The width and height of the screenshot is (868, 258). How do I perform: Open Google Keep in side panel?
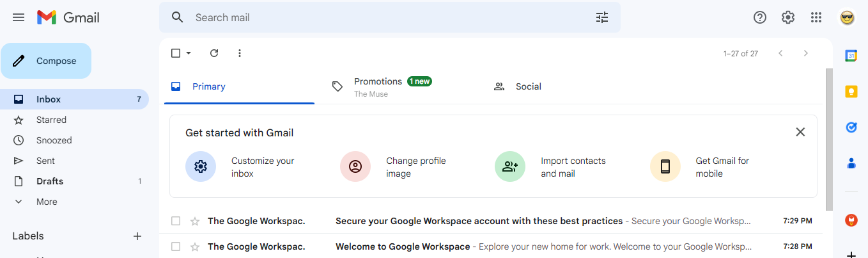click(x=851, y=92)
